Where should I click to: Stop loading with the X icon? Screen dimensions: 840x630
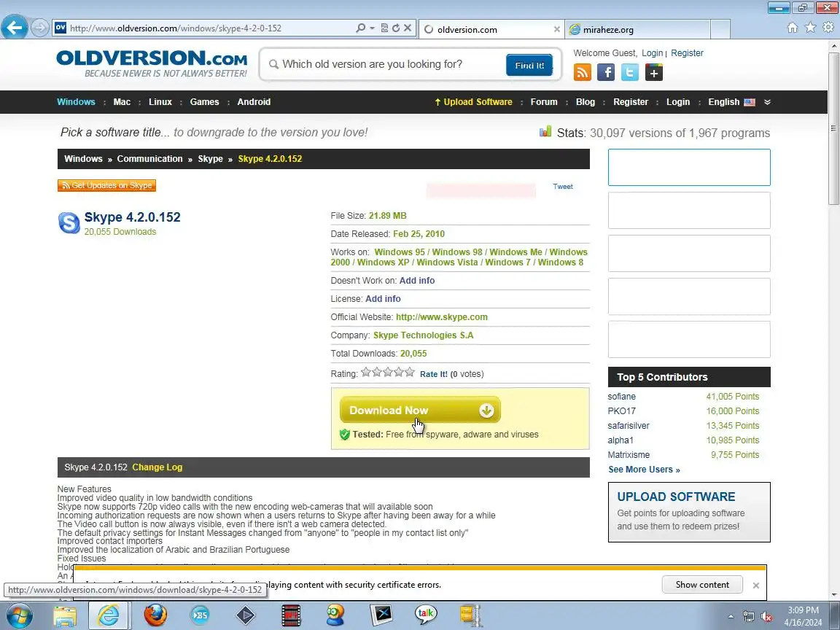408,28
